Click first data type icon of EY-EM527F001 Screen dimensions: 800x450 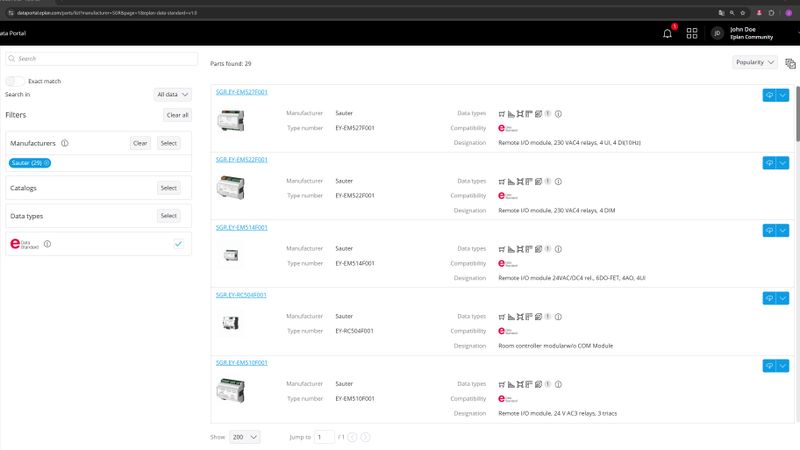pos(502,114)
